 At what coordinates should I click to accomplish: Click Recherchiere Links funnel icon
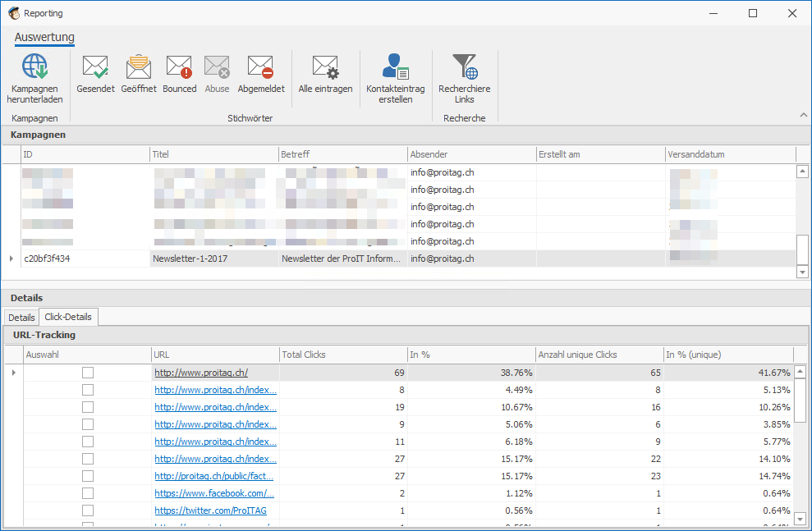pos(464,67)
